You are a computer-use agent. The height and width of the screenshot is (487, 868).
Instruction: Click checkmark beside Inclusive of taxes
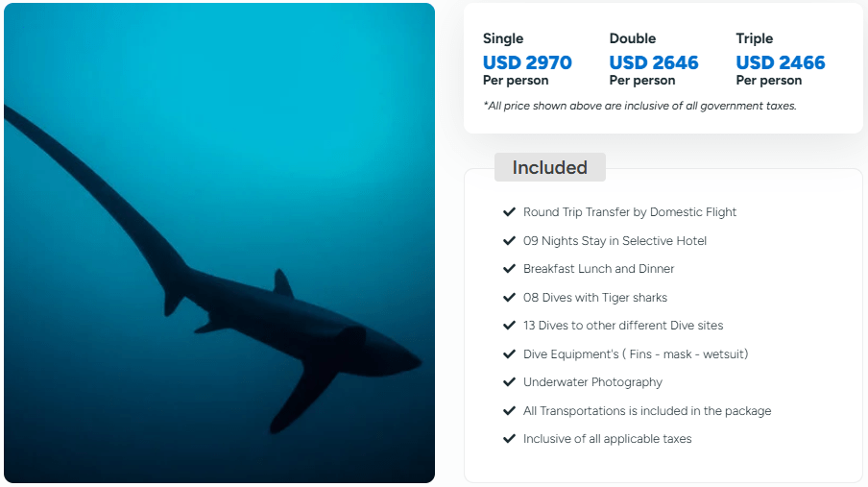(509, 439)
